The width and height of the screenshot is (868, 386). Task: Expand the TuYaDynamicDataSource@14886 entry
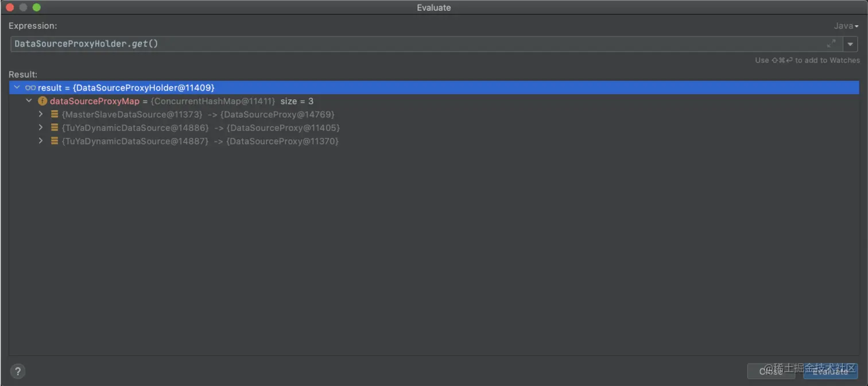[41, 128]
